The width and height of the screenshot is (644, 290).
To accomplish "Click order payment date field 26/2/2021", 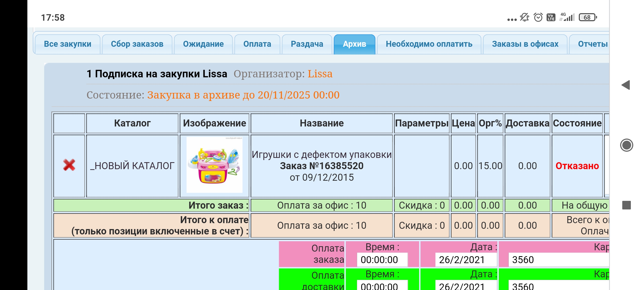I will click(x=466, y=260).
